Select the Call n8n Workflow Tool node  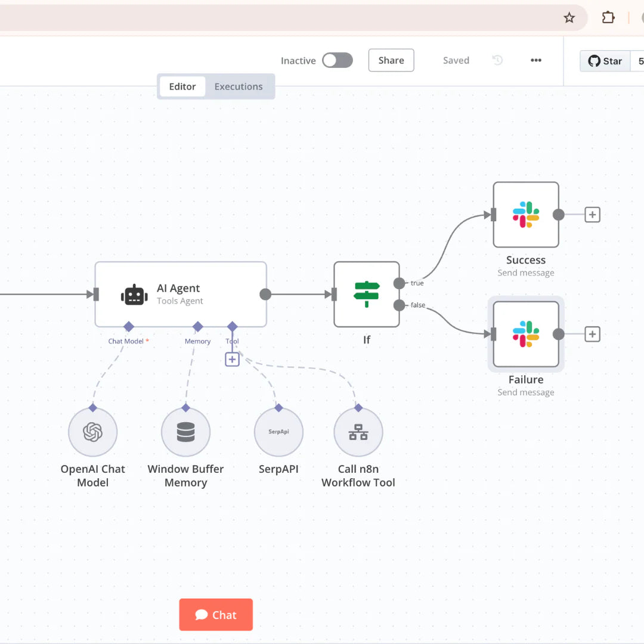coord(358,432)
